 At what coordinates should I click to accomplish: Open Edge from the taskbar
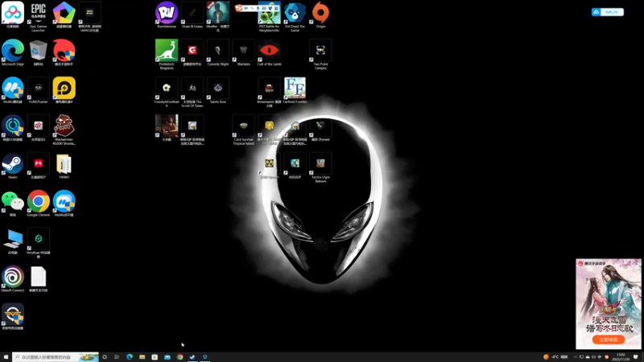coord(130,357)
